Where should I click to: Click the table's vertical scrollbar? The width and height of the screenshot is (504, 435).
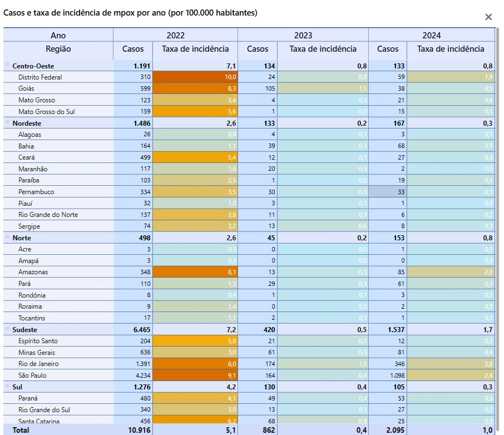click(x=497, y=167)
